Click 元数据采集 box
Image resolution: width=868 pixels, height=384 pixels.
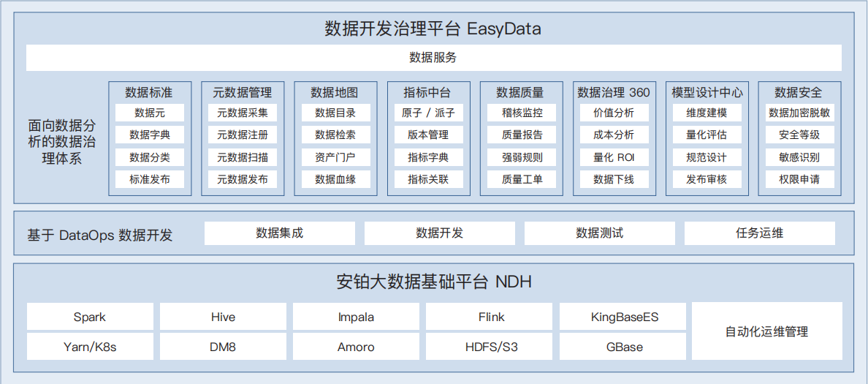point(243,113)
